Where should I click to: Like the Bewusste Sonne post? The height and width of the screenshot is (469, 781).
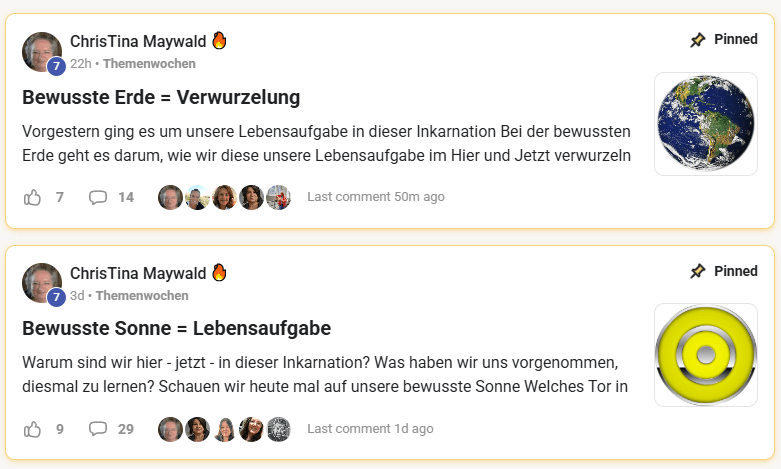pos(33,429)
